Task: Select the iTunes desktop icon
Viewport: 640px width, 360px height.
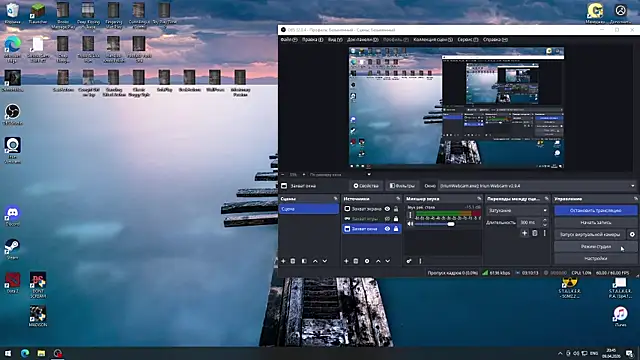Action: point(620,316)
